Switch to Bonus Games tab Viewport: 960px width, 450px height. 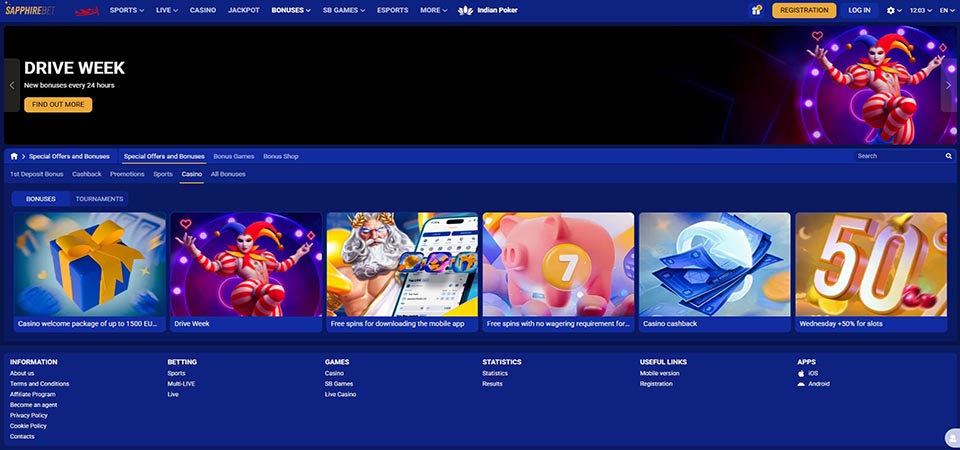click(x=234, y=156)
